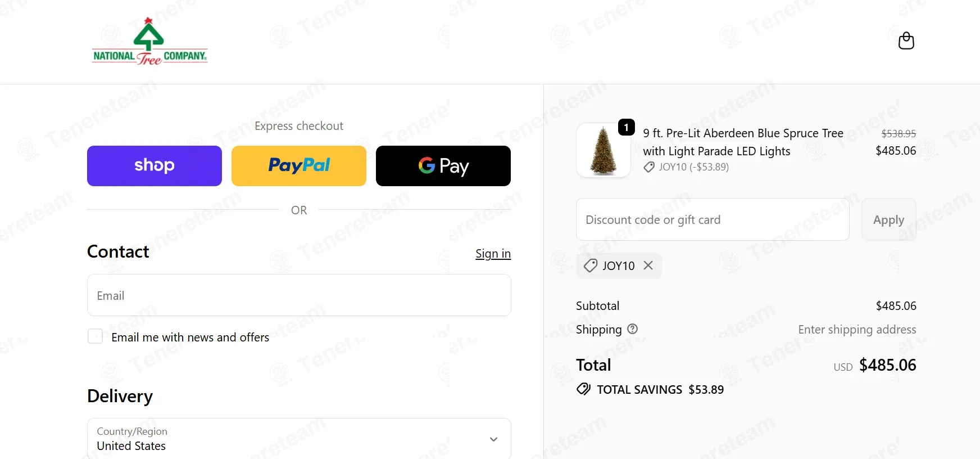This screenshot has height=459, width=980.
Task: Click the Blue Spruce tree thumbnail
Action: 604,150
